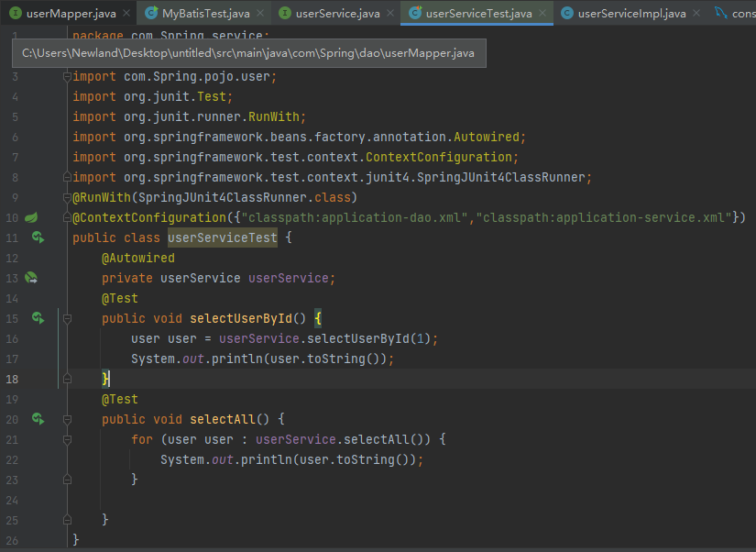756x552 pixels.
Task: Collapse the selectAll method at line 20
Action: pyautogui.click(x=68, y=419)
